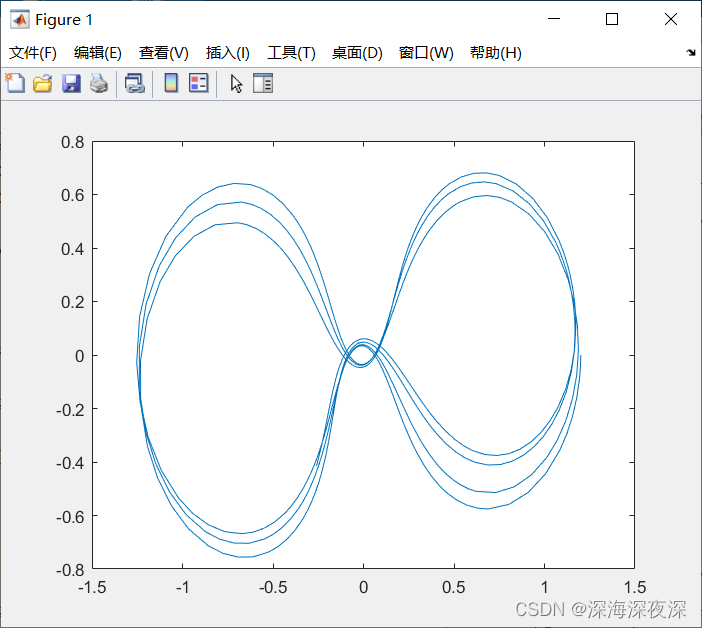Viewport: 702px width, 628px height.
Task: Click the x-axis tick label 0.5
Action: (454, 587)
